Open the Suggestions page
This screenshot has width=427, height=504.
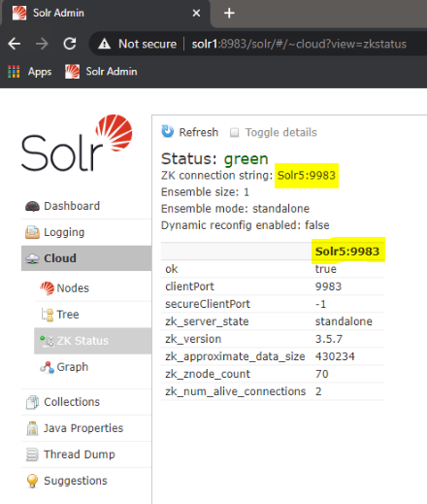coord(86,481)
